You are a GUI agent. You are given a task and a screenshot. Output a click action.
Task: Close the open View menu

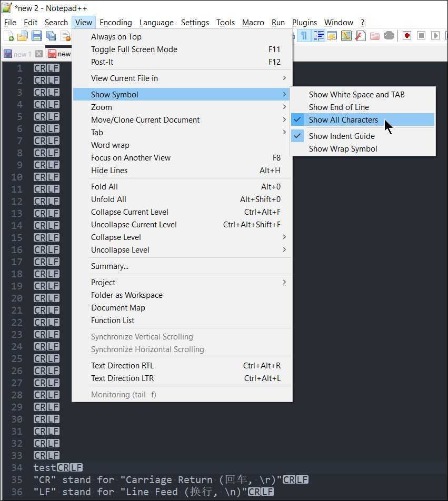[x=84, y=23]
